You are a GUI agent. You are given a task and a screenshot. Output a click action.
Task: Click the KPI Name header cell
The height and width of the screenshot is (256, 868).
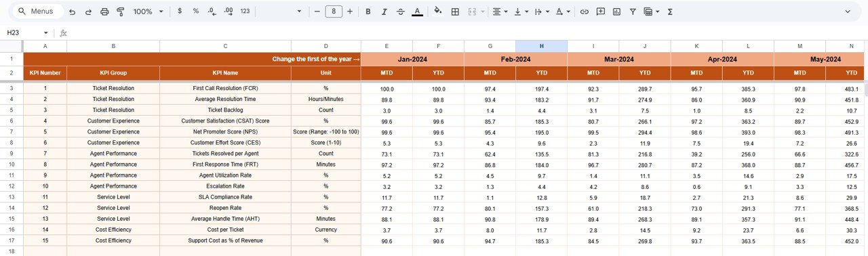[x=225, y=72]
